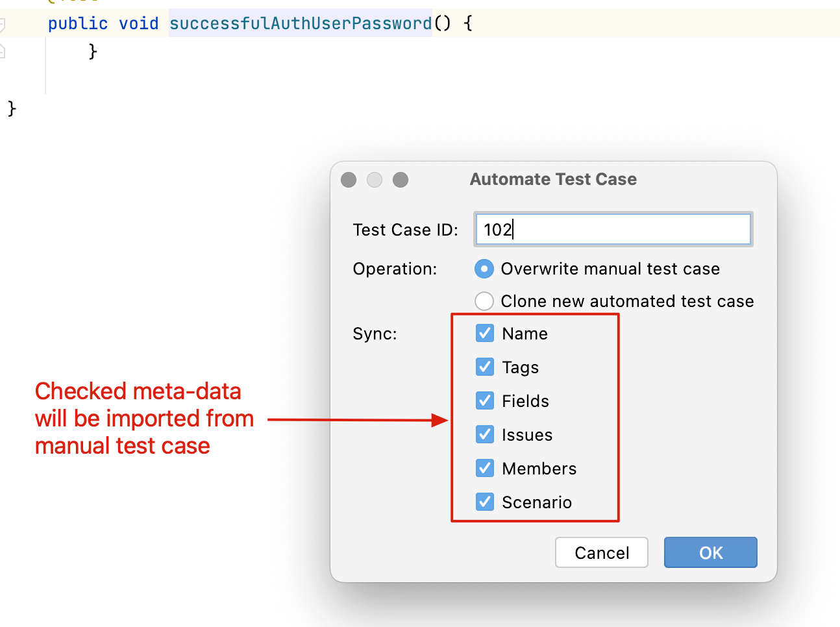Focus the Test Case ID field
Viewport: 840px width, 627px height.
click(613, 230)
